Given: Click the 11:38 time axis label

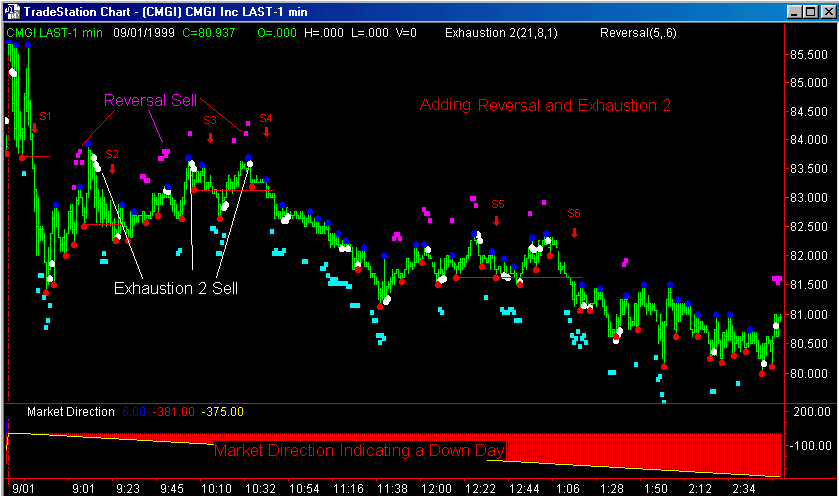Looking at the screenshot, I should pos(392,489).
